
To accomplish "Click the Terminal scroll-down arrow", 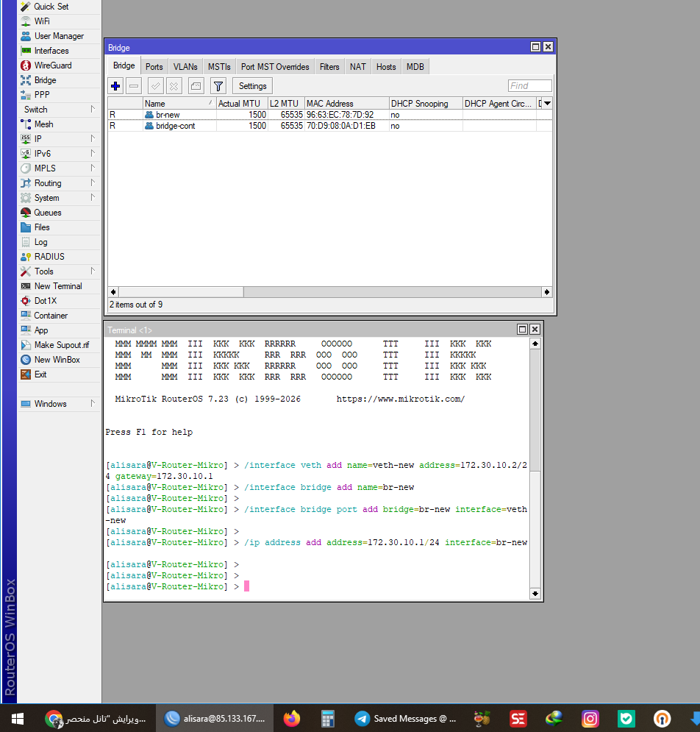I will click(535, 594).
